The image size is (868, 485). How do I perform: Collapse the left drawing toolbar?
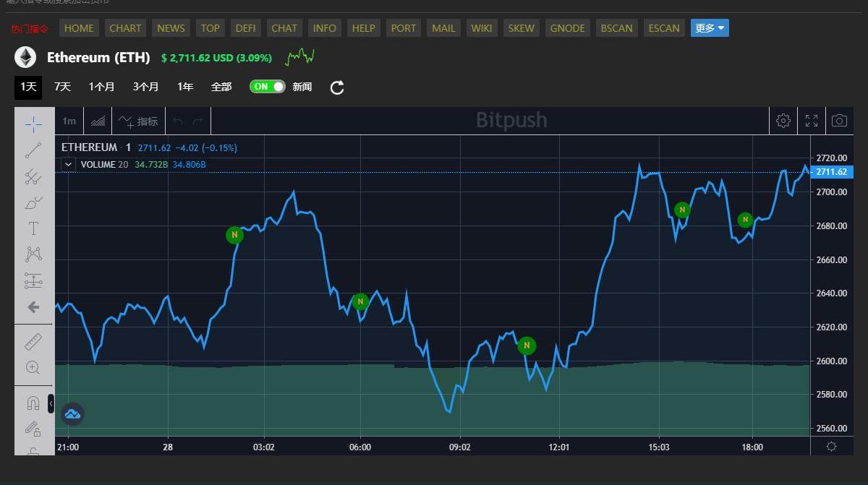click(x=51, y=403)
